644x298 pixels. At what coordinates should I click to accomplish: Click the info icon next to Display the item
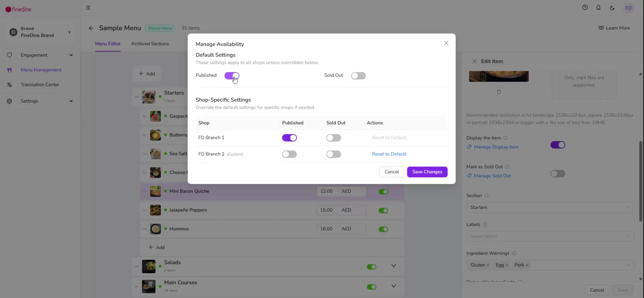click(505, 138)
